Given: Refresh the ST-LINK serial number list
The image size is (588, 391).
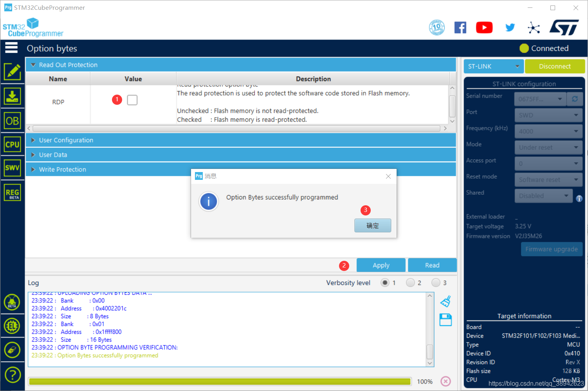Looking at the screenshot, I should click(575, 99).
